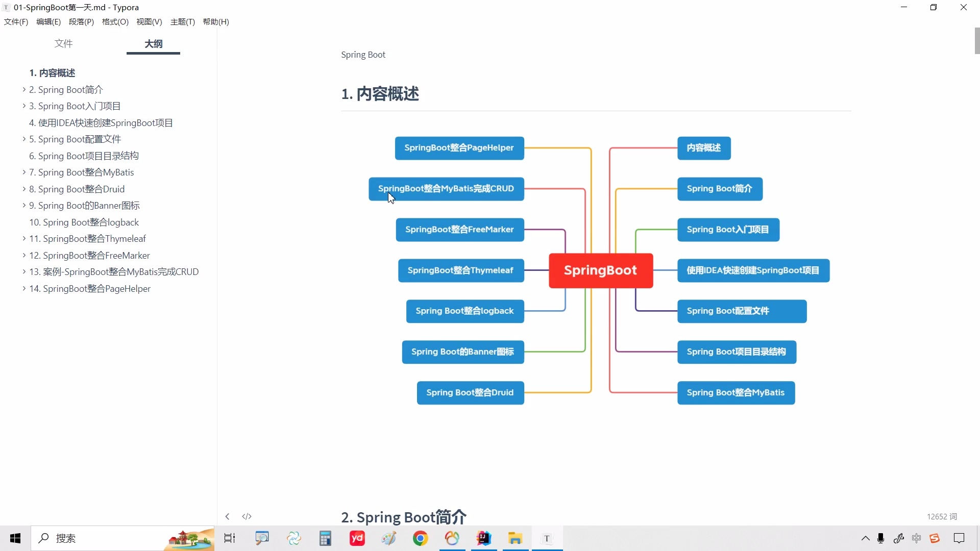Launch Calculator from the taskbar
The width and height of the screenshot is (980, 551).
[326, 538]
